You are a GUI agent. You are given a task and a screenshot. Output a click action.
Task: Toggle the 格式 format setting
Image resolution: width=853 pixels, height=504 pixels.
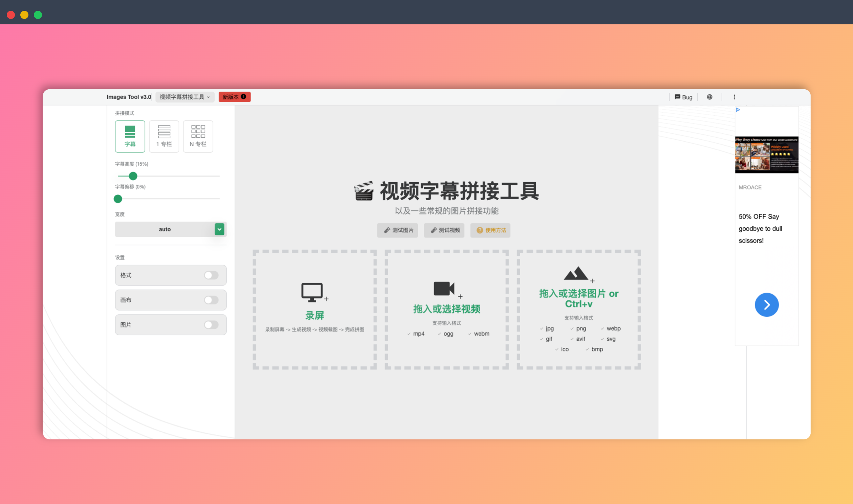pos(211,275)
